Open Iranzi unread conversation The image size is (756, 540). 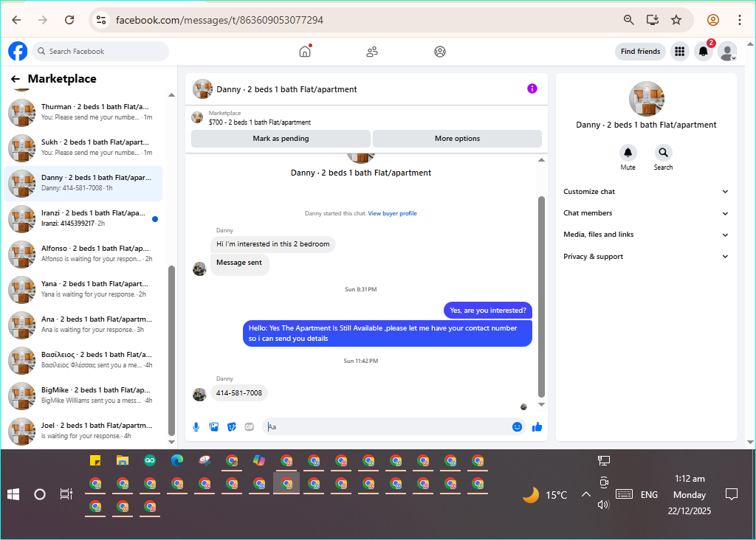click(83, 218)
